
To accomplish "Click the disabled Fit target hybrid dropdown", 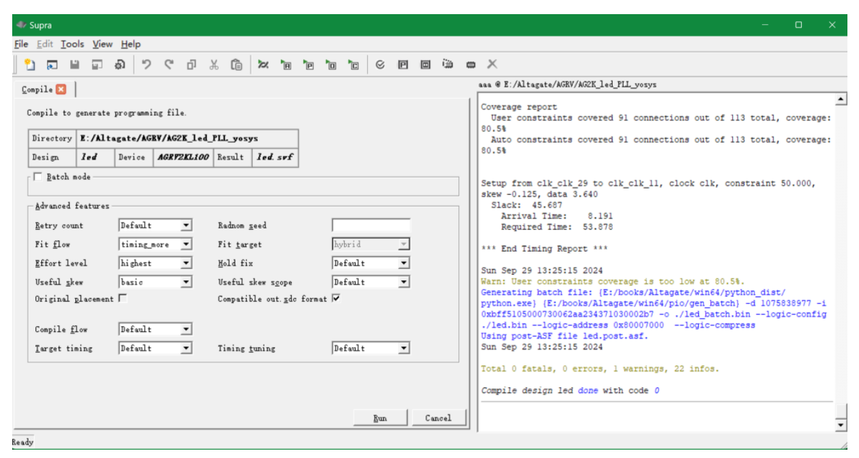I will click(371, 244).
